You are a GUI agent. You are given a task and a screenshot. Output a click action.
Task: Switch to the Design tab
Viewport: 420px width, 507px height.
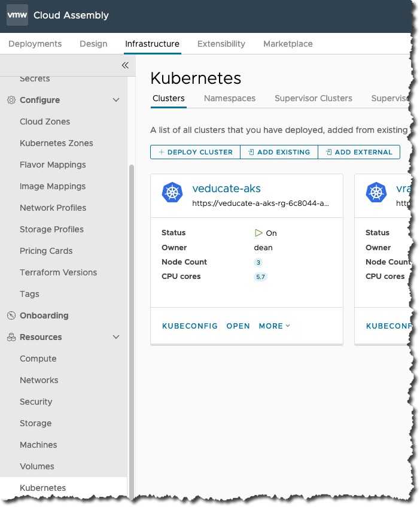93,44
